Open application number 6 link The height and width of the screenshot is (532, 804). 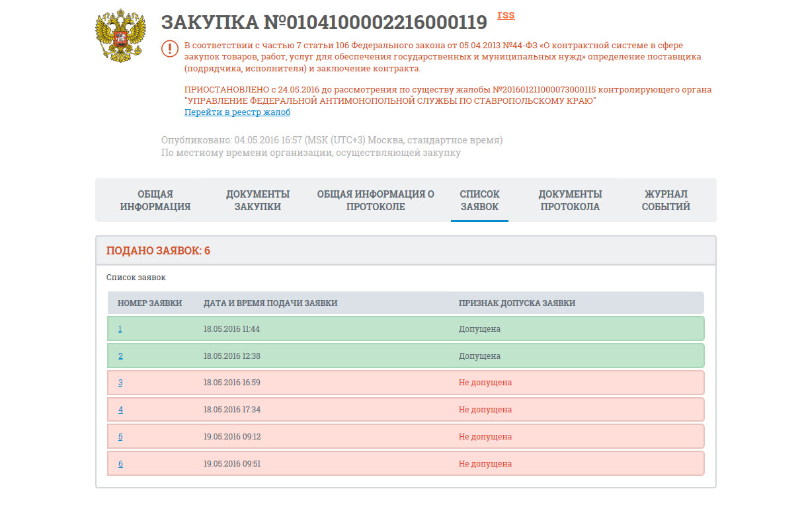120,464
